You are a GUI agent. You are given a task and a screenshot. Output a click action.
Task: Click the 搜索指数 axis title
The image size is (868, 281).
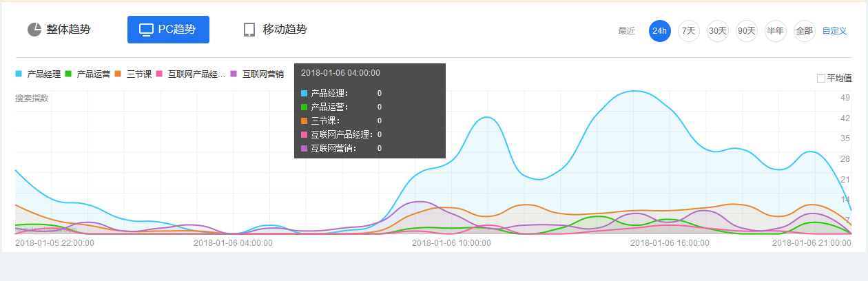point(32,98)
